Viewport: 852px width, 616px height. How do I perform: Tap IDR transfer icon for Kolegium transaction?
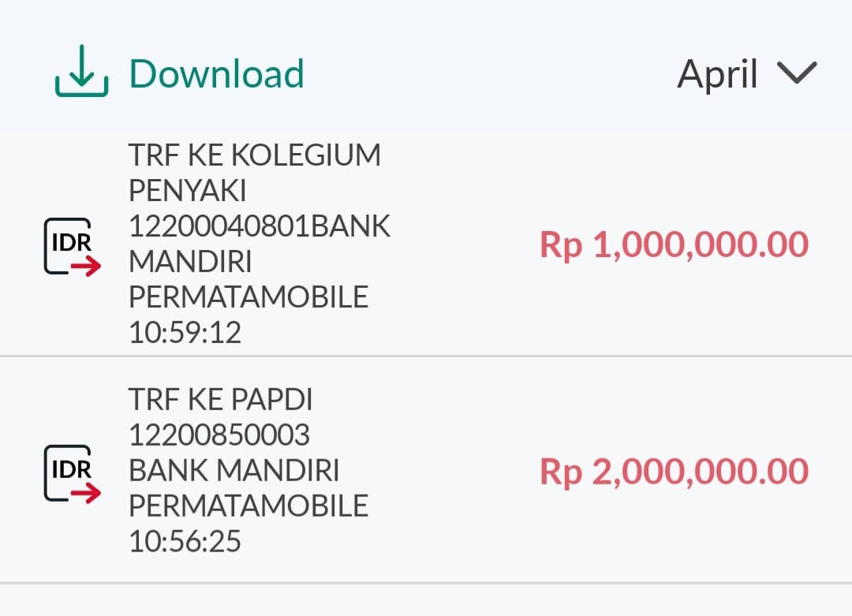[x=71, y=246]
